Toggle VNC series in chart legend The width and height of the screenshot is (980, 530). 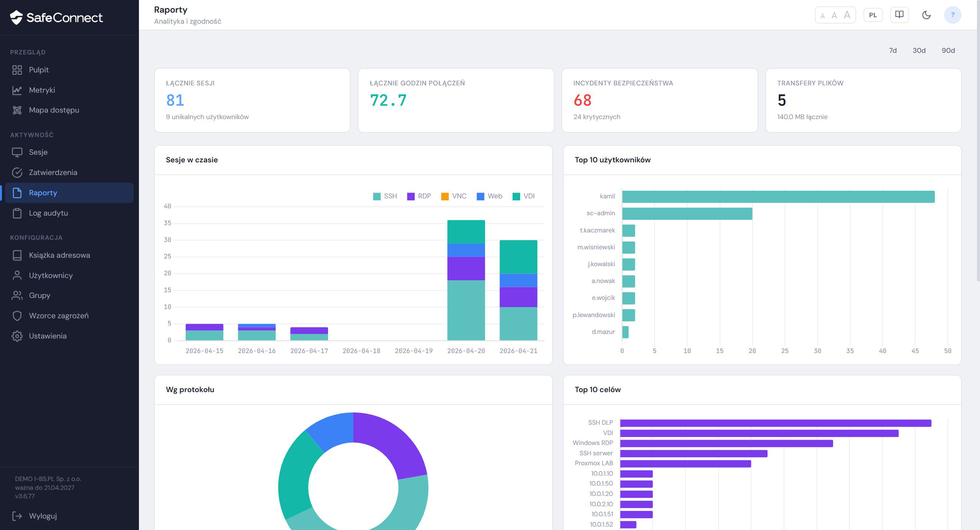[x=454, y=196]
